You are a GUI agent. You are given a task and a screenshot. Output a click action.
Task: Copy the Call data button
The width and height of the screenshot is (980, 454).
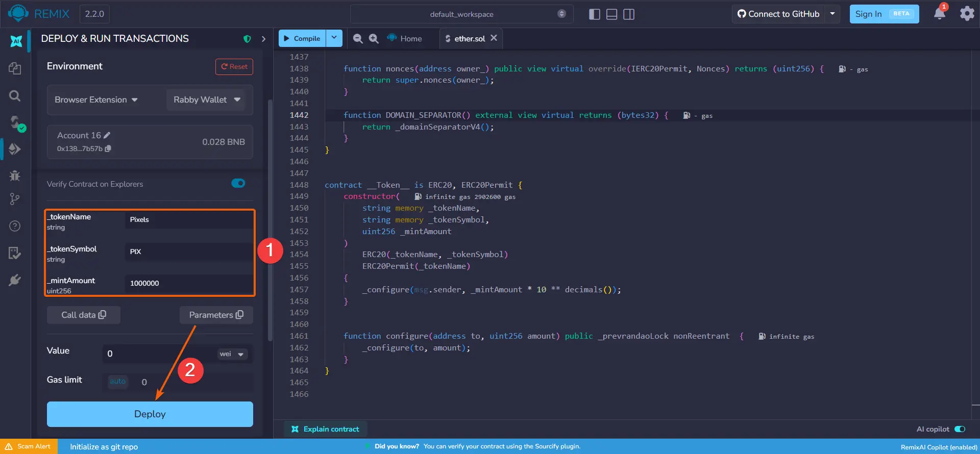[84, 315]
